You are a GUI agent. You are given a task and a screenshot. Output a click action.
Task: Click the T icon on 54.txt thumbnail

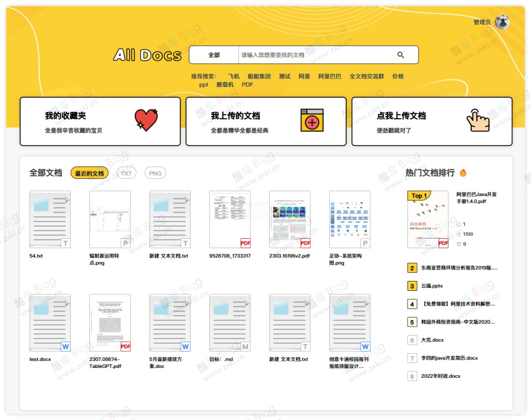66,243
